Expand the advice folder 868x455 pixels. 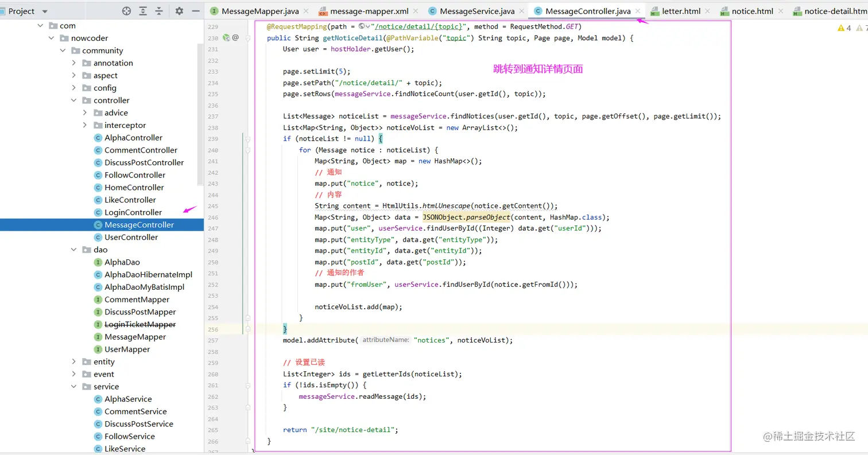click(x=85, y=112)
